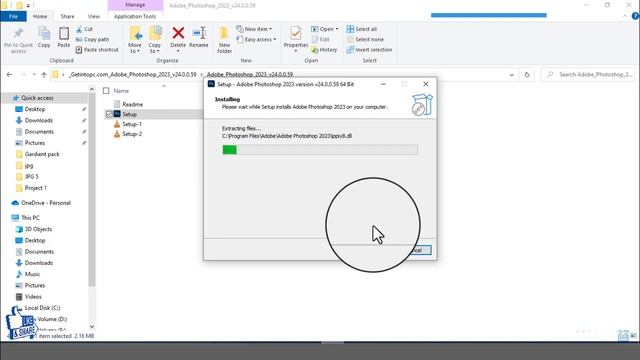Expand the Easy access dropdown
The width and height of the screenshot is (640, 360).
(256, 39)
